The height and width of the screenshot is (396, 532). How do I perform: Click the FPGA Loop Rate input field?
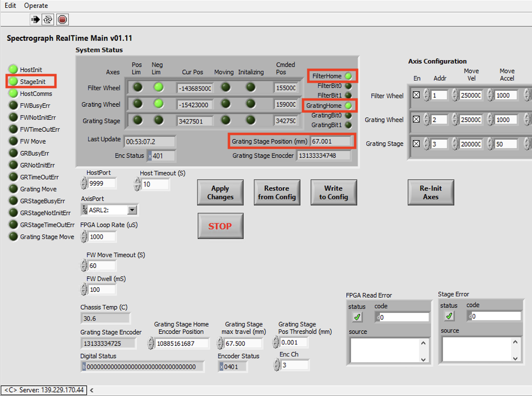pyautogui.click(x=102, y=237)
